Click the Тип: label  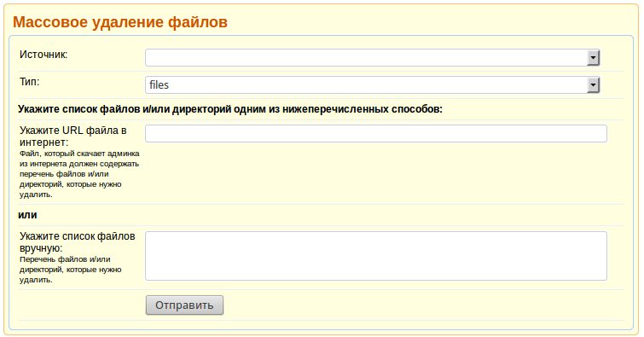click(x=30, y=82)
